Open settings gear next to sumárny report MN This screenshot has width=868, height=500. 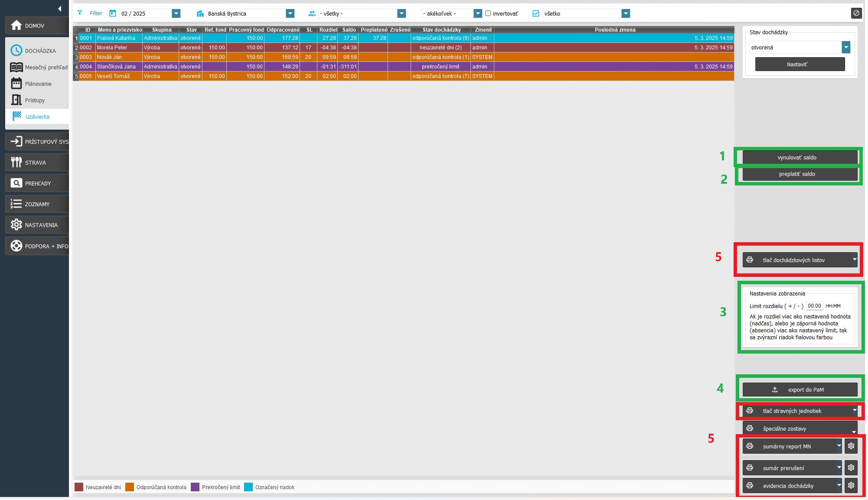[851, 446]
